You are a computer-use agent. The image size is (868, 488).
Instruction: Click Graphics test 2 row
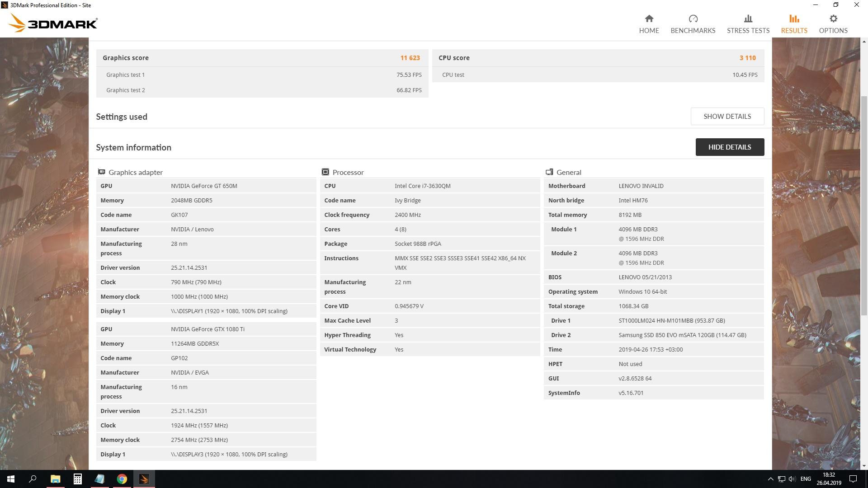pos(262,90)
